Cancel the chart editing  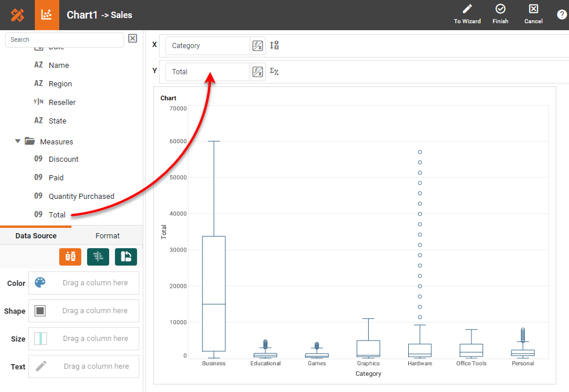click(x=533, y=14)
